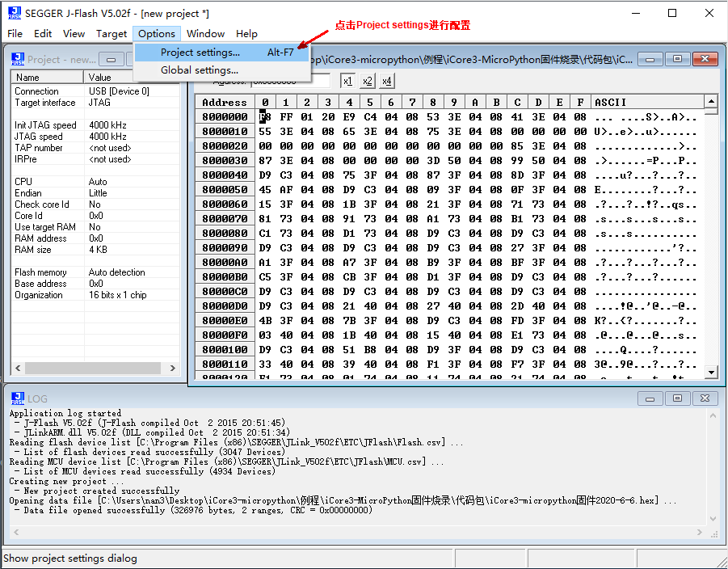The height and width of the screenshot is (569, 728).
Task: Open the Window menu
Action: point(205,33)
